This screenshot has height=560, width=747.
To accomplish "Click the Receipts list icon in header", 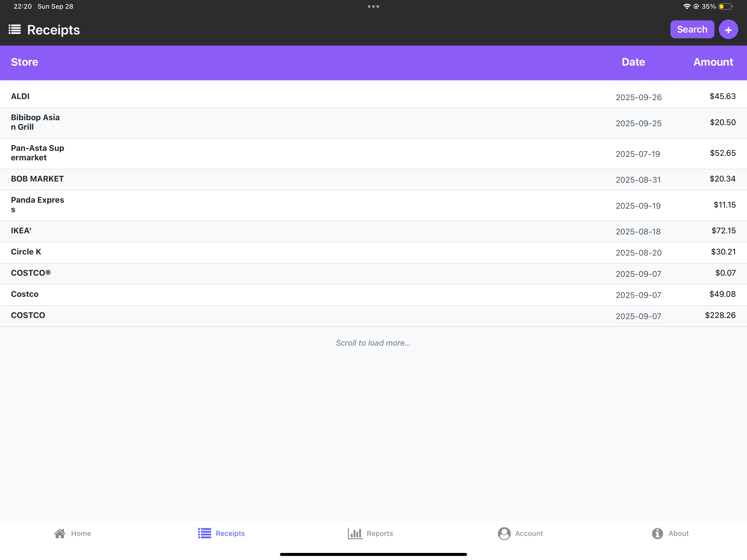I will click(x=14, y=30).
